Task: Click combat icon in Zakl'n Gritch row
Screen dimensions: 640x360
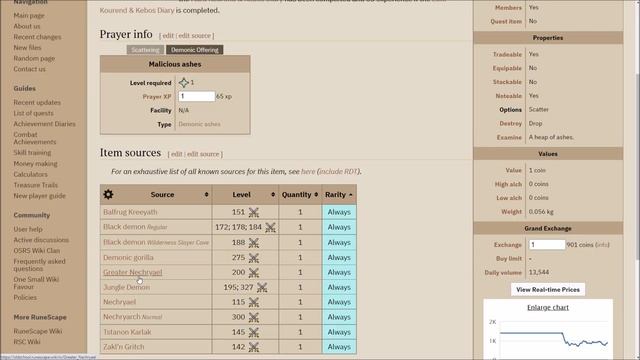Action: point(254,347)
